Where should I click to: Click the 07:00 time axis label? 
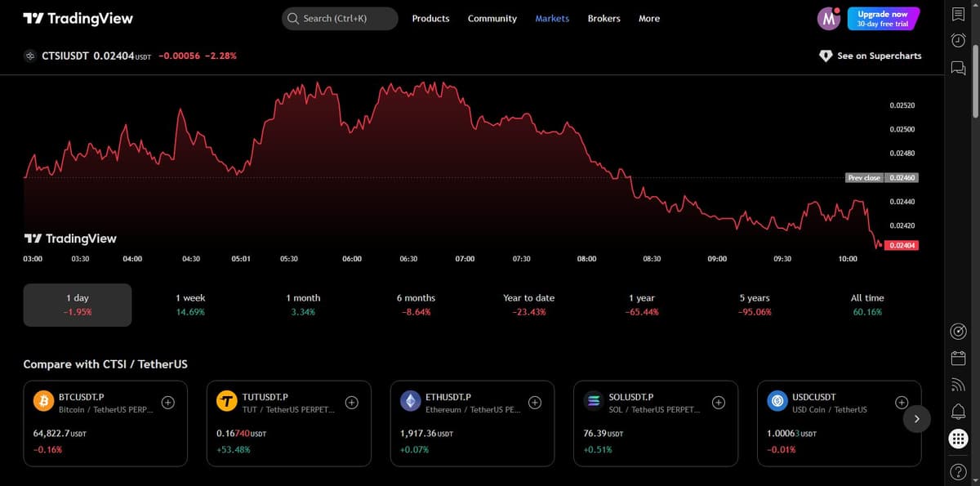(465, 259)
